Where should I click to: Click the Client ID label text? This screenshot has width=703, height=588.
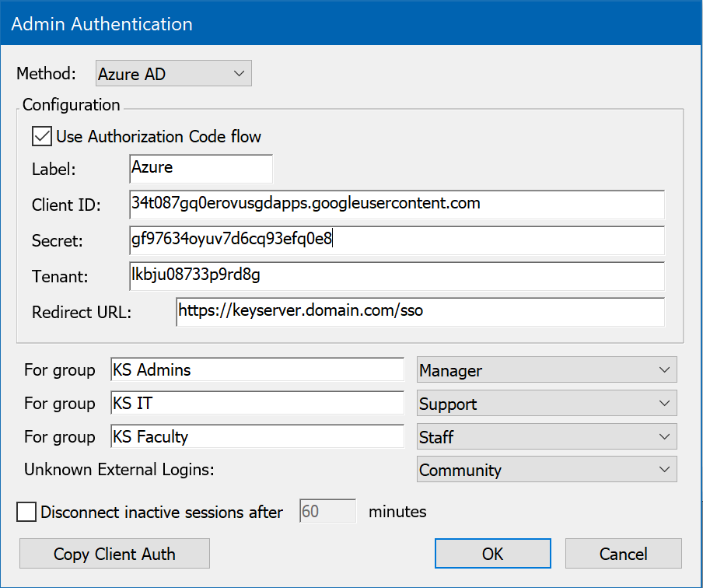coord(66,205)
